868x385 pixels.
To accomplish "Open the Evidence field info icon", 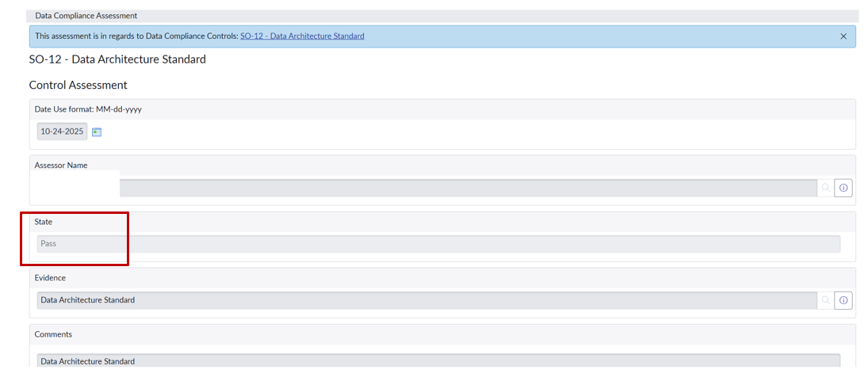I will tap(843, 300).
